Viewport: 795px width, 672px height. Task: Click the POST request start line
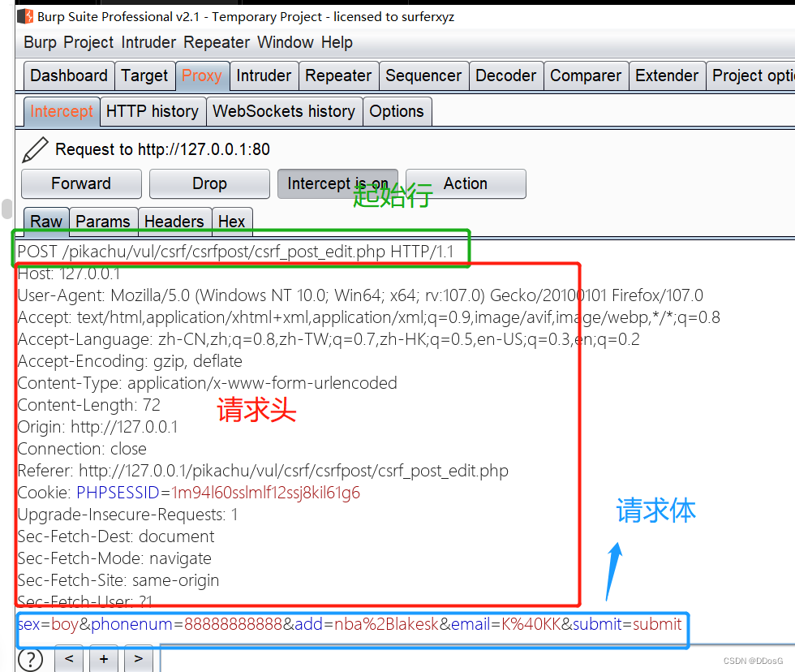coord(235,252)
